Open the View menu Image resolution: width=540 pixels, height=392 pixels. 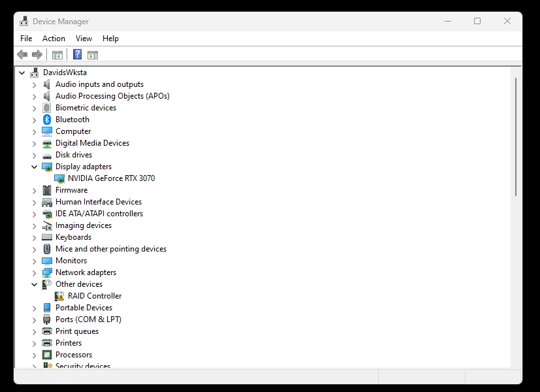84,39
